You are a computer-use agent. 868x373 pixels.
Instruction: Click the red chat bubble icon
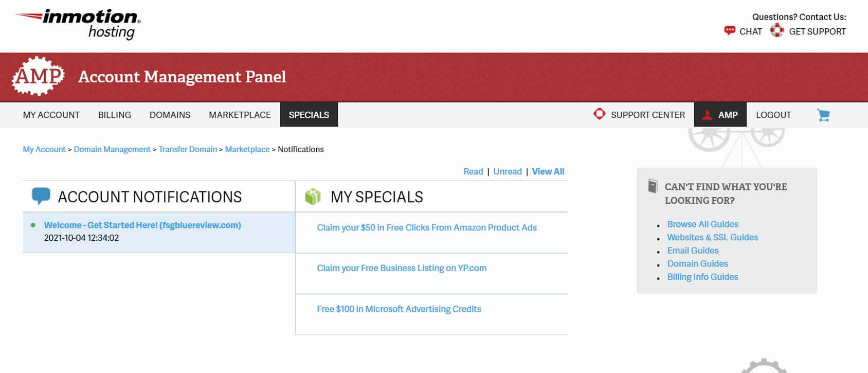click(729, 31)
